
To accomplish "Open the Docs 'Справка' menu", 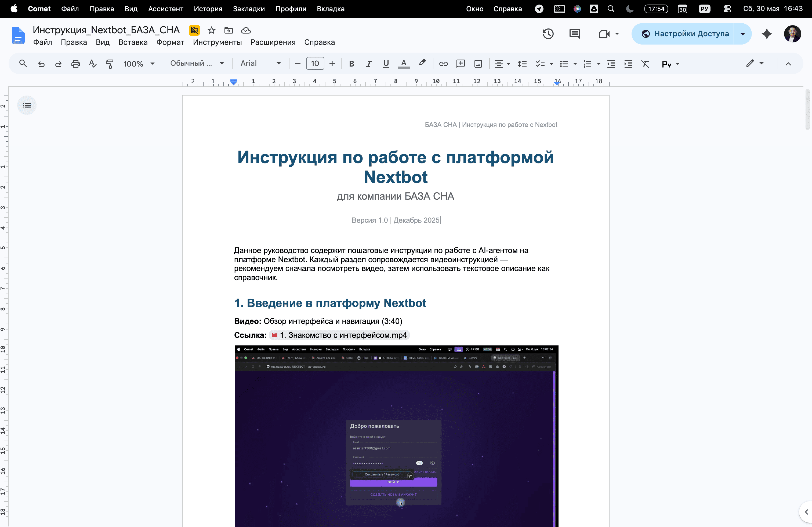I will (x=319, y=42).
